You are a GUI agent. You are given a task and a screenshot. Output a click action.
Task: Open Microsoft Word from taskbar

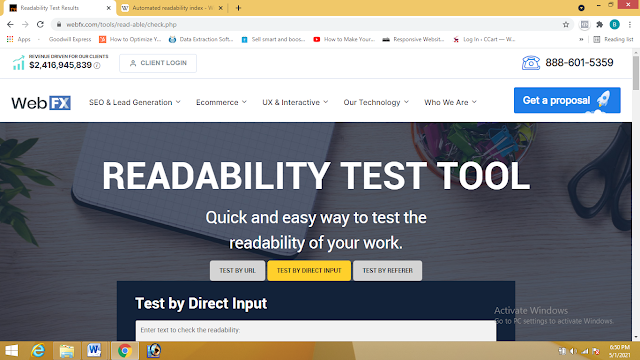pyautogui.click(x=94, y=351)
